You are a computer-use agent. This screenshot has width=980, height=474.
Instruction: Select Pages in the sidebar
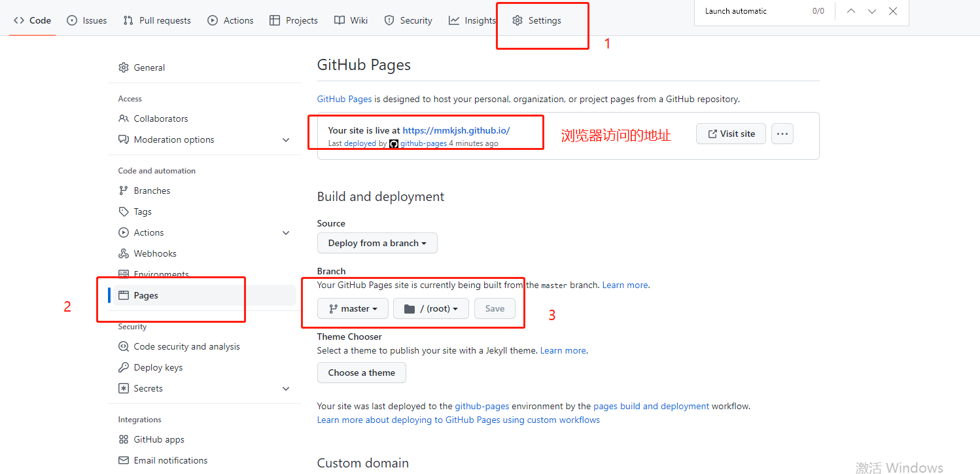click(x=205, y=295)
